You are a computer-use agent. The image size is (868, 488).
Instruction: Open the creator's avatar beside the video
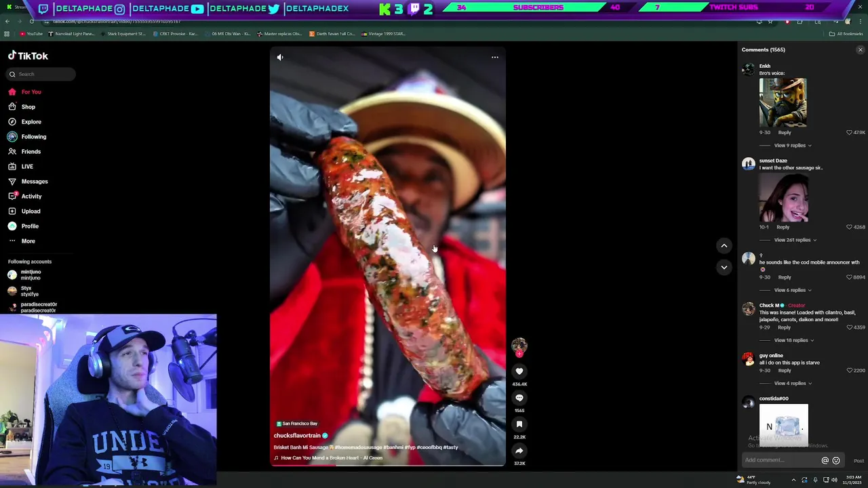pos(519,346)
